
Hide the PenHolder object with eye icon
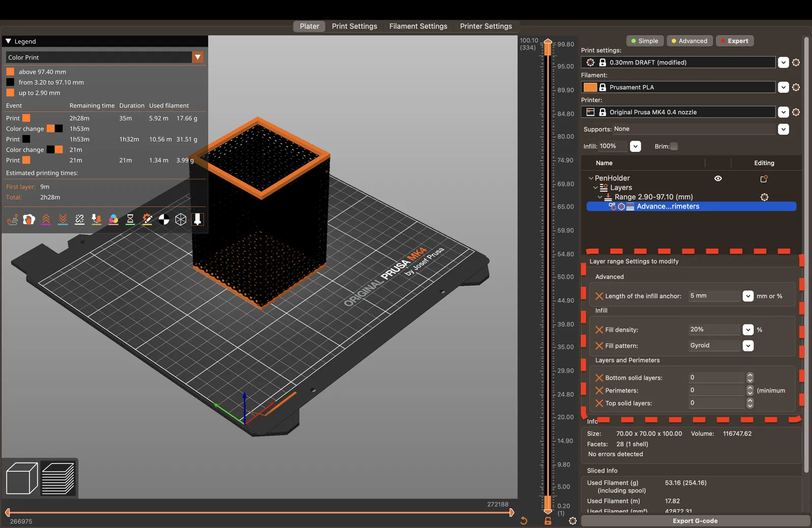click(x=718, y=179)
